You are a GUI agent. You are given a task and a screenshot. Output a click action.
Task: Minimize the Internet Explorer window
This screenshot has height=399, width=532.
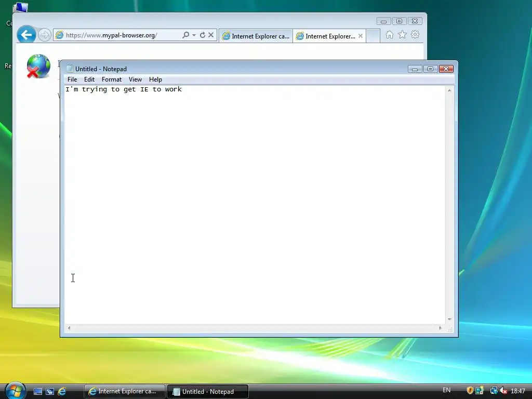click(384, 21)
